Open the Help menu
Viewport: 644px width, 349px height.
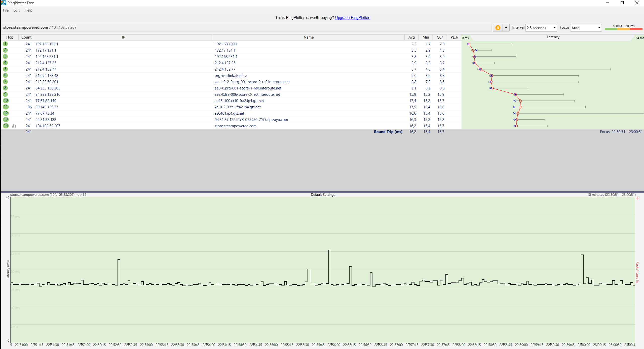point(28,10)
